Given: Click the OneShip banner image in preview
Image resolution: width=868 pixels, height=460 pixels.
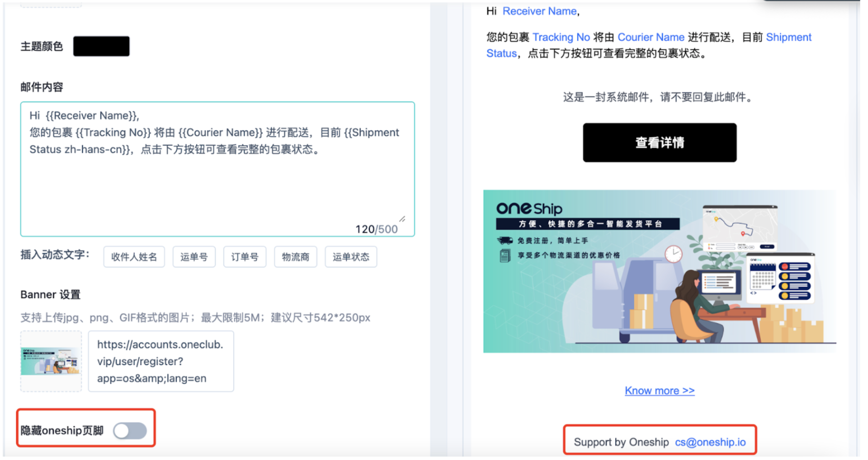Looking at the screenshot, I should [660, 271].
